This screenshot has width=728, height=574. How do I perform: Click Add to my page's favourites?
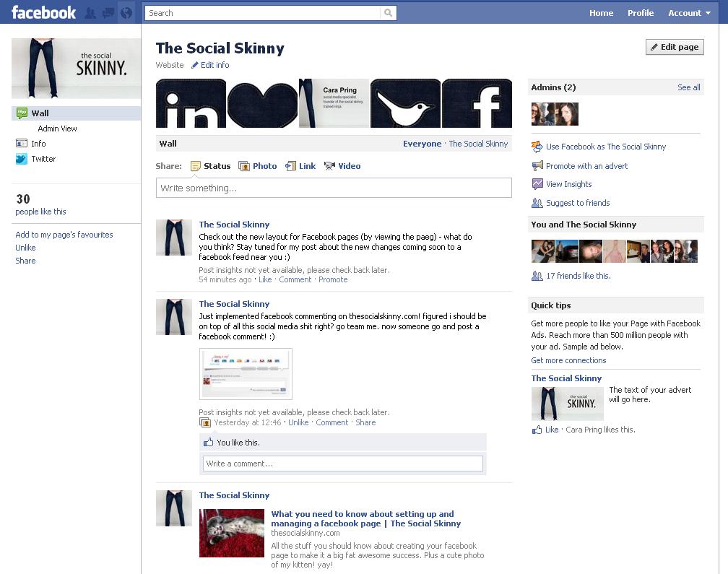point(64,235)
